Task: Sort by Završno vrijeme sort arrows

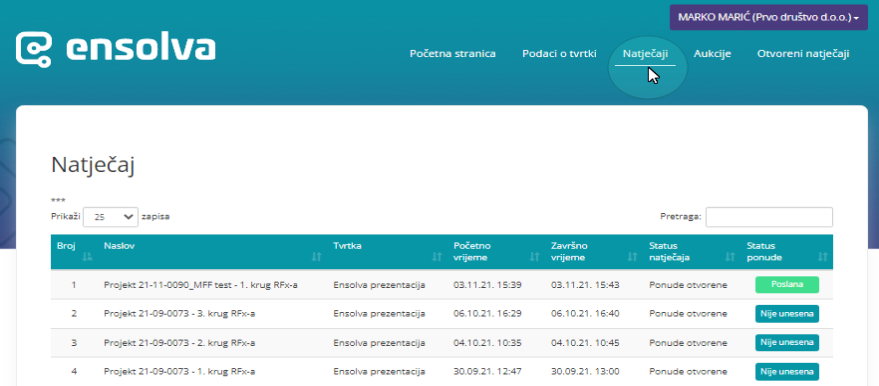Action: pos(632,257)
